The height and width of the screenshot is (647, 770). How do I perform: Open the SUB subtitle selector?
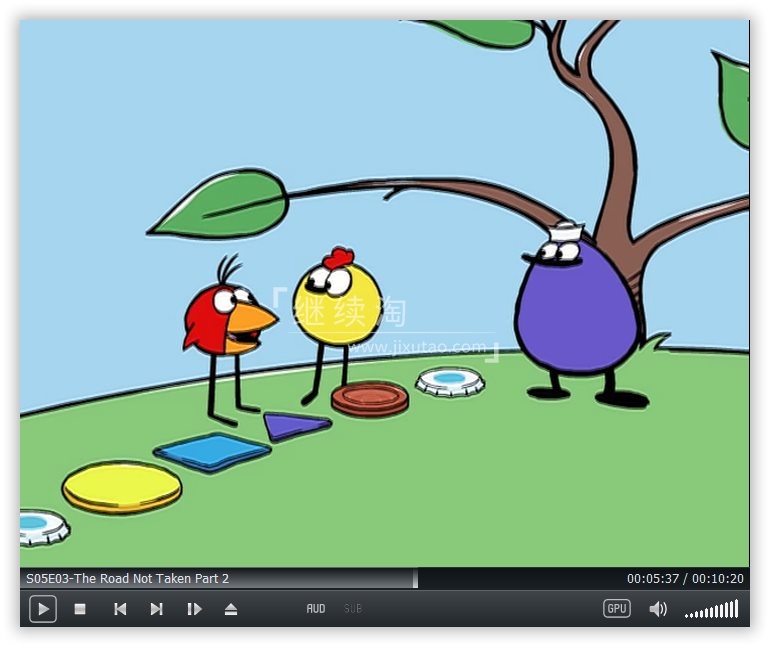click(x=353, y=609)
